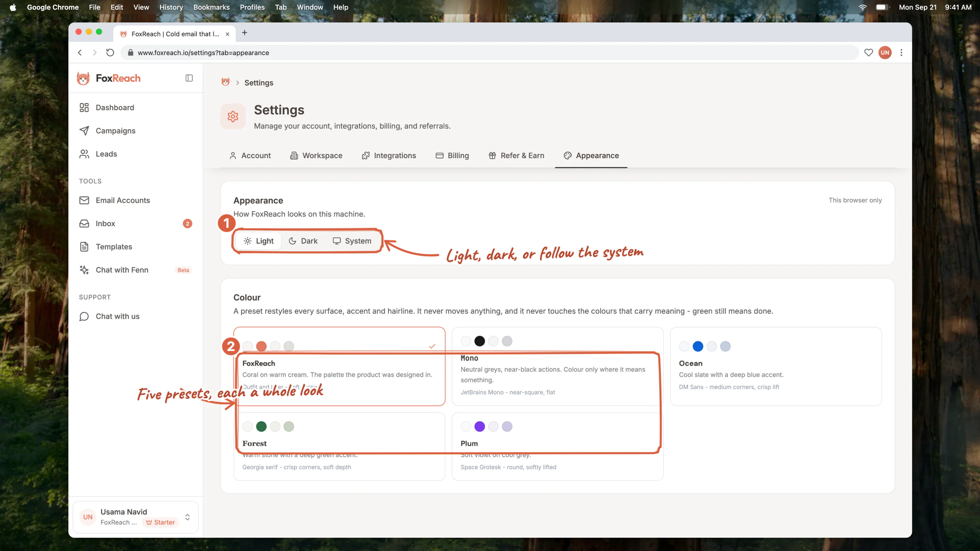980x551 pixels.
Task: Go to Leads in sidebar
Action: (135, 154)
